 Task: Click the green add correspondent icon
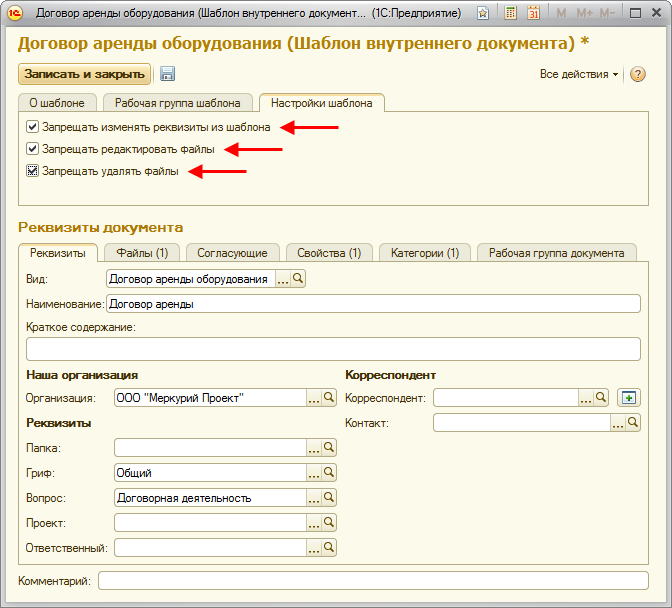tap(627, 398)
